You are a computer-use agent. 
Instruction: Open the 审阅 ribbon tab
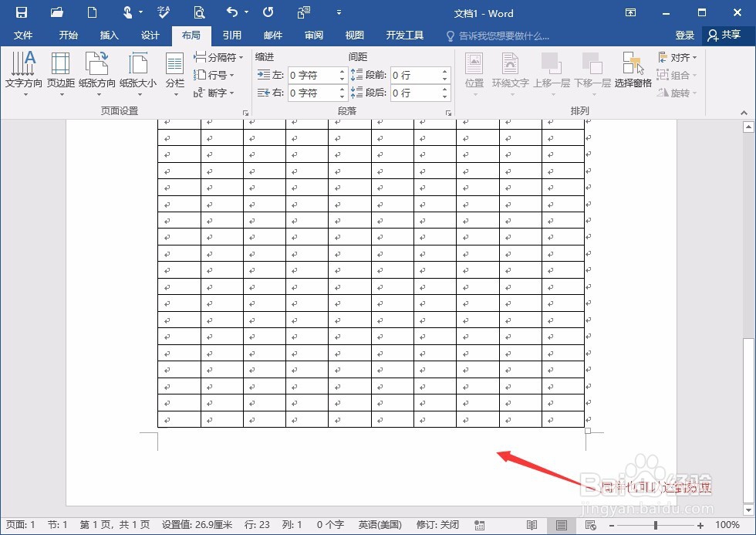pos(314,35)
